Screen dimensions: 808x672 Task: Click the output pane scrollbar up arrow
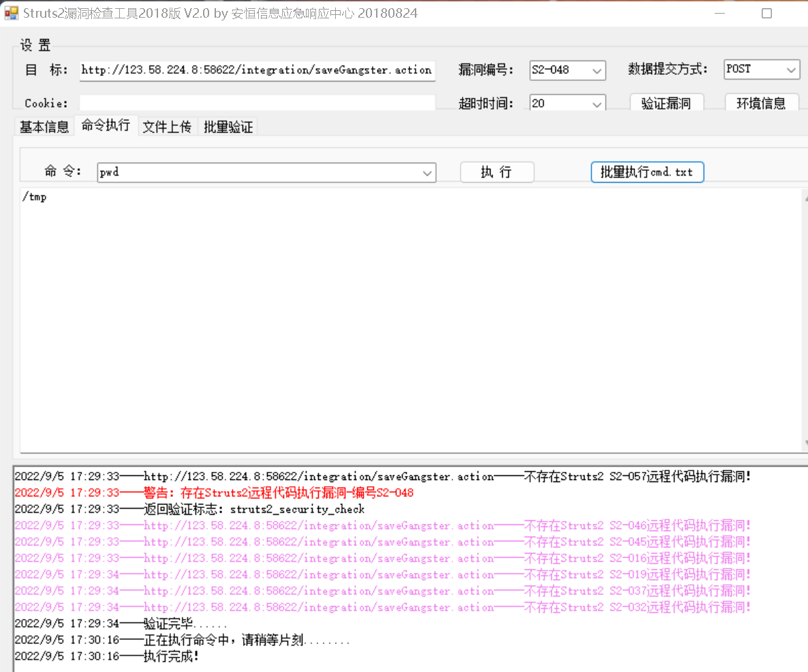tap(806, 198)
